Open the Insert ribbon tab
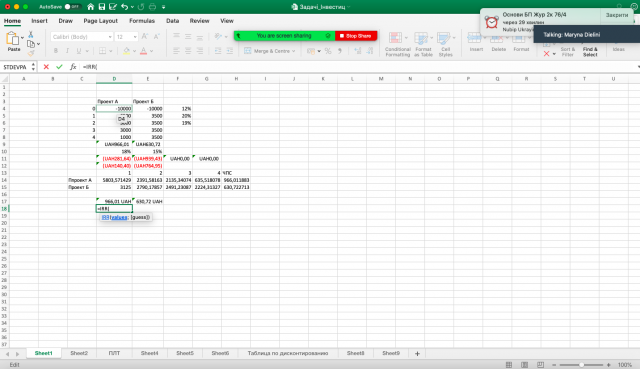The width and height of the screenshot is (640, 369). 39,21
